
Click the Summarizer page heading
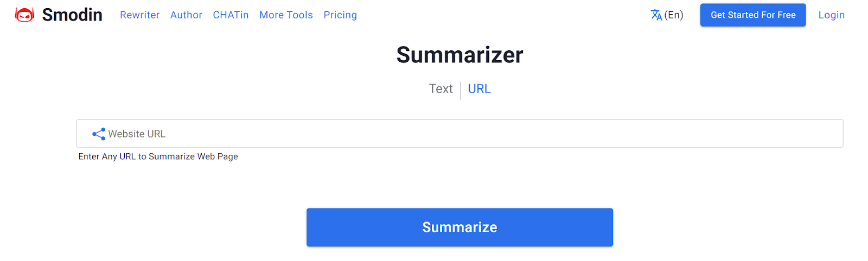[x=459, y=55]
